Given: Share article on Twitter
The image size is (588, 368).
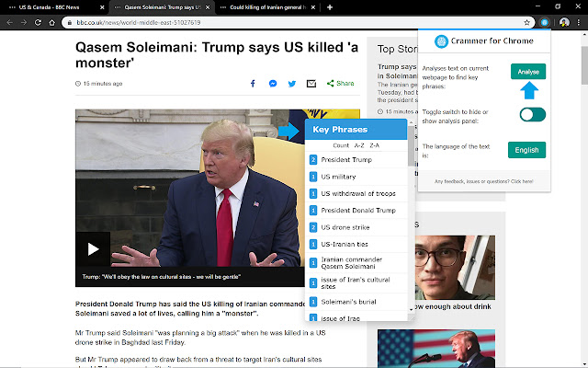Looking at the screenshot, I should pos(292,84).
